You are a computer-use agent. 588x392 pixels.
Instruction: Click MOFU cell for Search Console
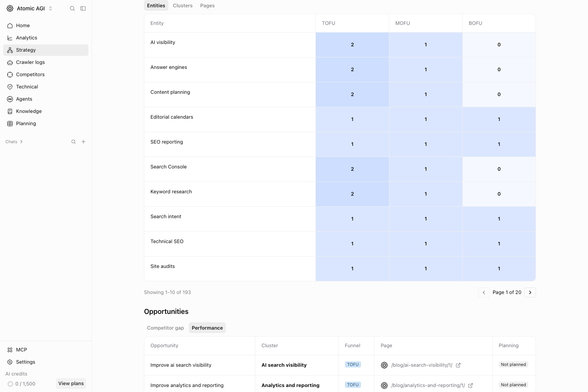(x=426, y=169)
